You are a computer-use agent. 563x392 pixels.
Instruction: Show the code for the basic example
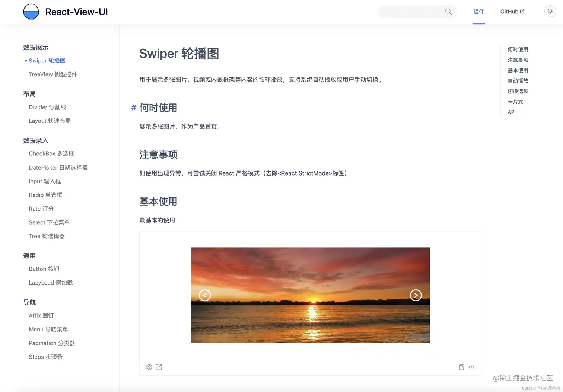471,367
